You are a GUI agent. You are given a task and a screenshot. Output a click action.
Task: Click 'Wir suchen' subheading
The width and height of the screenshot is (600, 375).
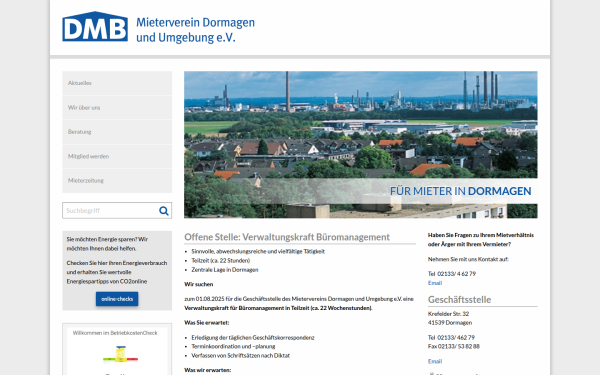199,284
